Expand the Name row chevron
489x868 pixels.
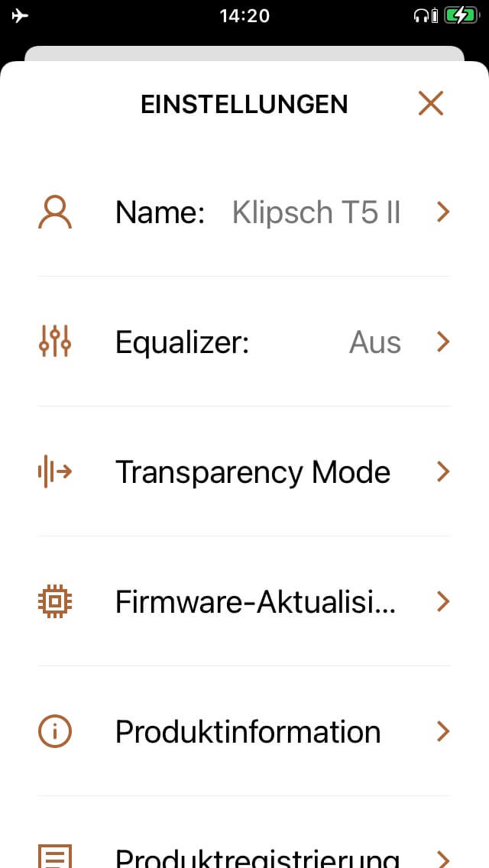tap(442, 212)
